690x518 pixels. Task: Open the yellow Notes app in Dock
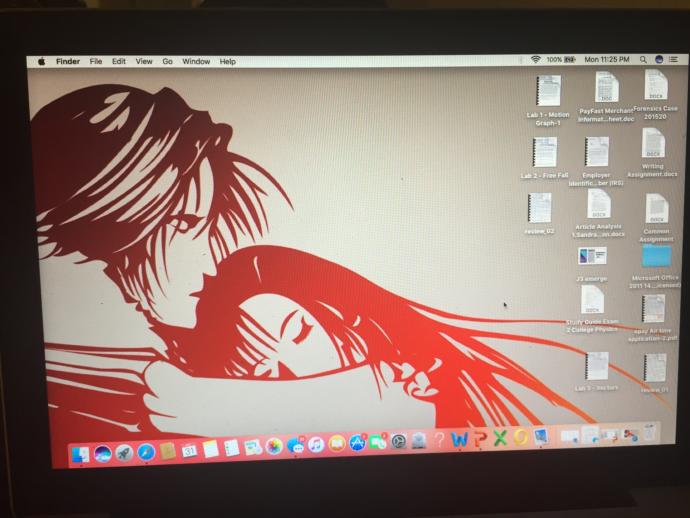coord(210,449)
